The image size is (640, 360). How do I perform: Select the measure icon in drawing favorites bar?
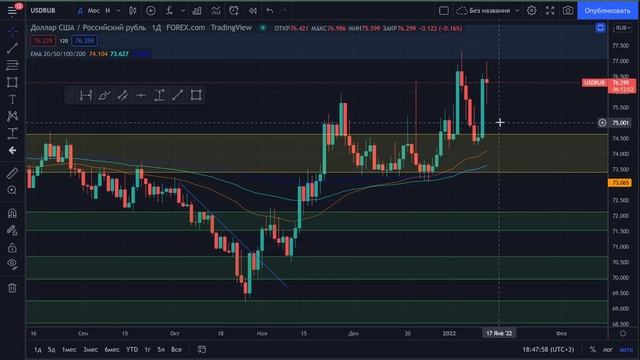86,96
